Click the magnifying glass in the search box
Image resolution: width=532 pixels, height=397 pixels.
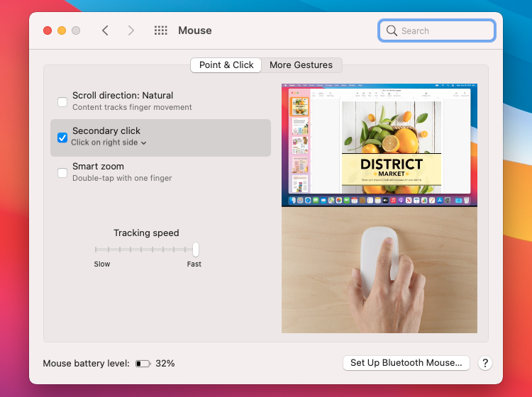[392, 30]
